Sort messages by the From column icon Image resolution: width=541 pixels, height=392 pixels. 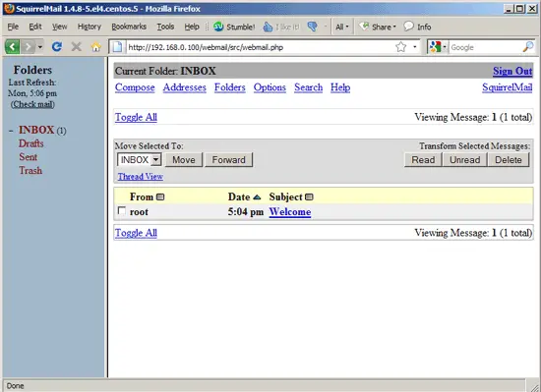click(160, 197)
